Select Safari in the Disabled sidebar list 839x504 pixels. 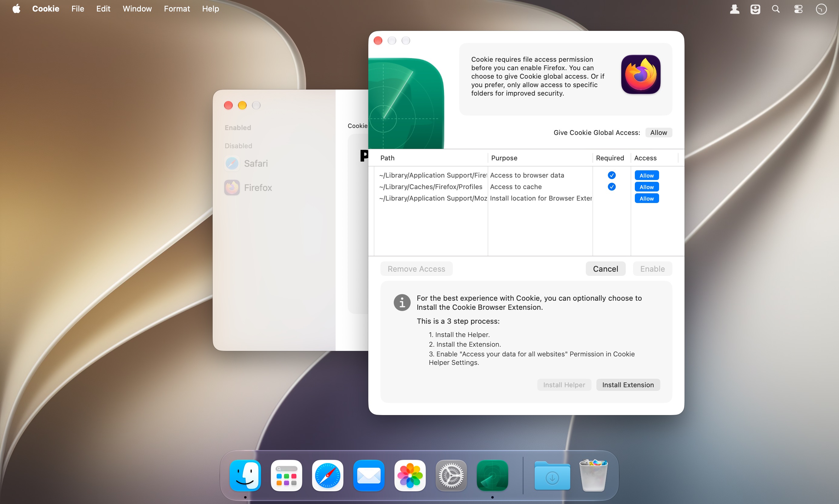tap(246, 163)
